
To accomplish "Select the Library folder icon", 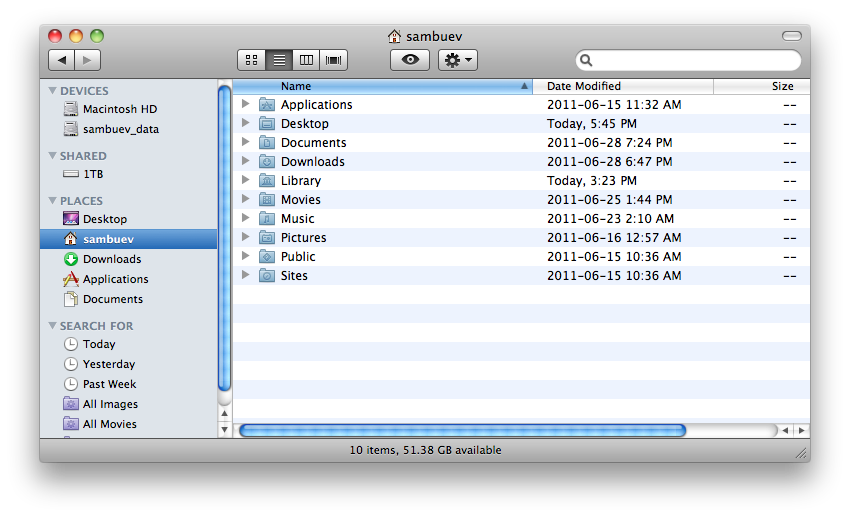I will 267,180.
